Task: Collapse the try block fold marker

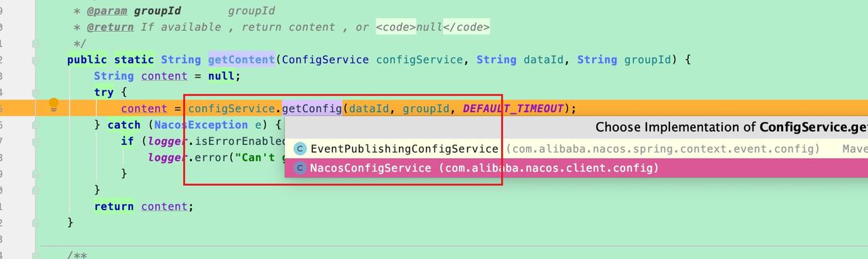Action: click(35, 92)
